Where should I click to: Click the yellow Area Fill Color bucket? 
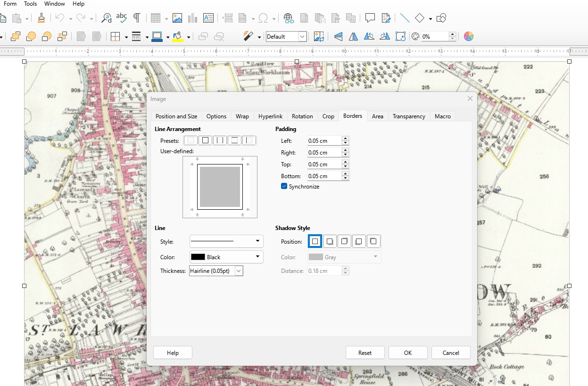pos(178,36)
